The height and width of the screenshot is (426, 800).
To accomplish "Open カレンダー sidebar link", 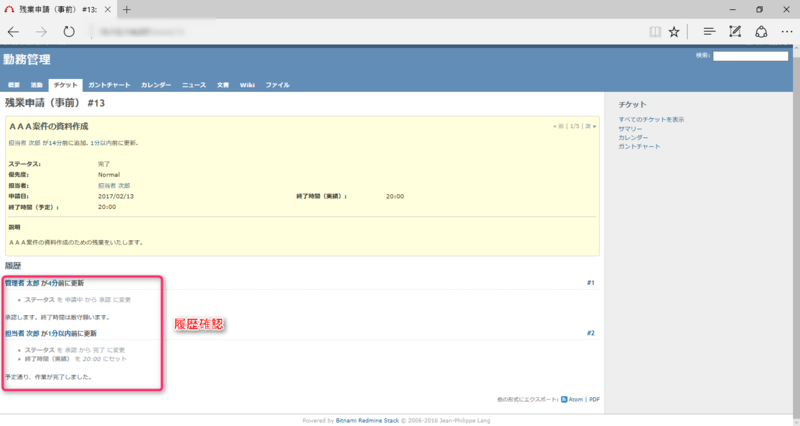I will pos(633,137).
